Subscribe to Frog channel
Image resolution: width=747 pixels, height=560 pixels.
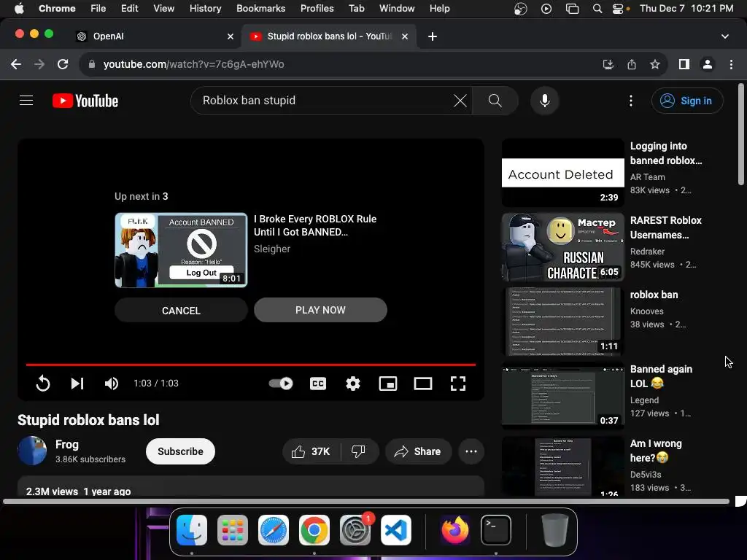pyautogui.click(x=180, y=451)
